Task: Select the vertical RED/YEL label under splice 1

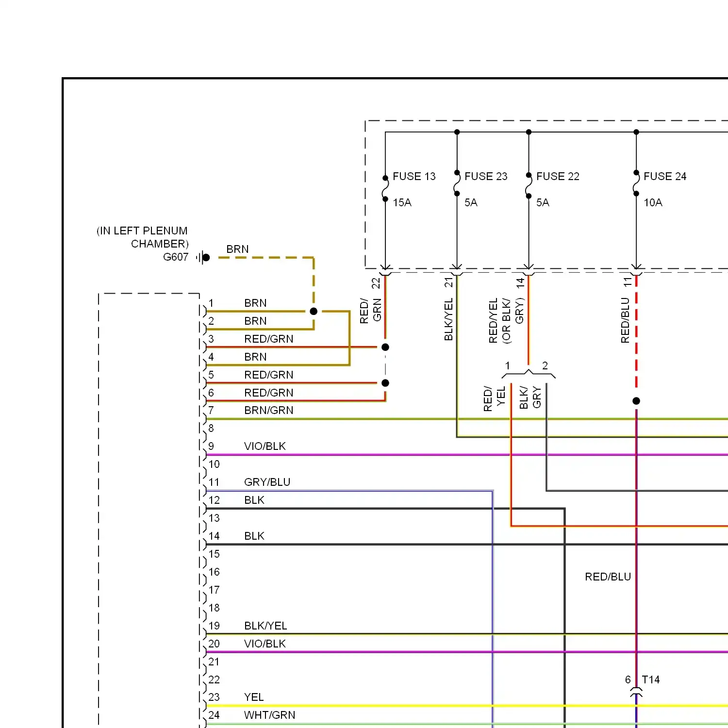Action: [x=495, y=398]
